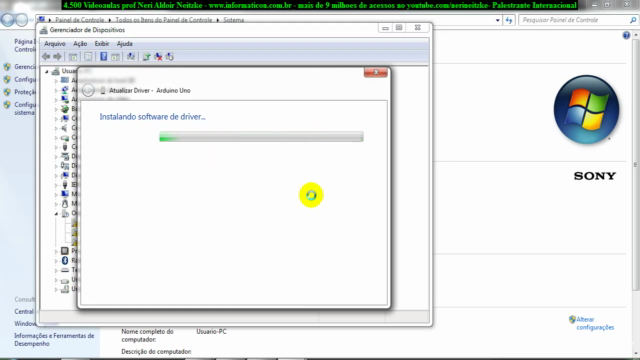Open Properties sheet toolbar icon
This screenshot has width=640, height=360.
click(88, 57)
